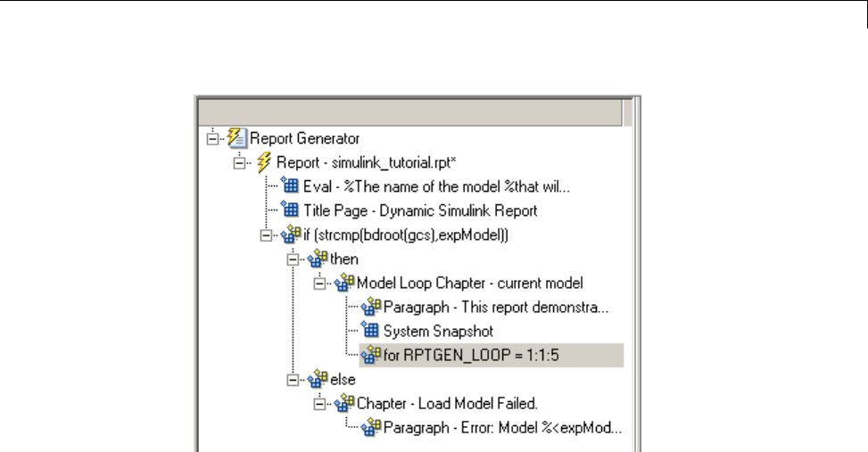Click the System Snapshot icon

[x=370, y=331]
